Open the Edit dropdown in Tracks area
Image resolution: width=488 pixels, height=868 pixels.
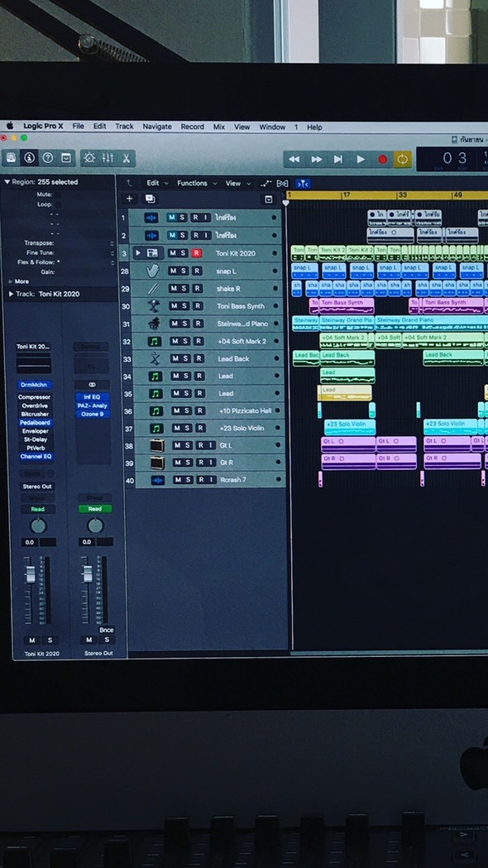156,183
